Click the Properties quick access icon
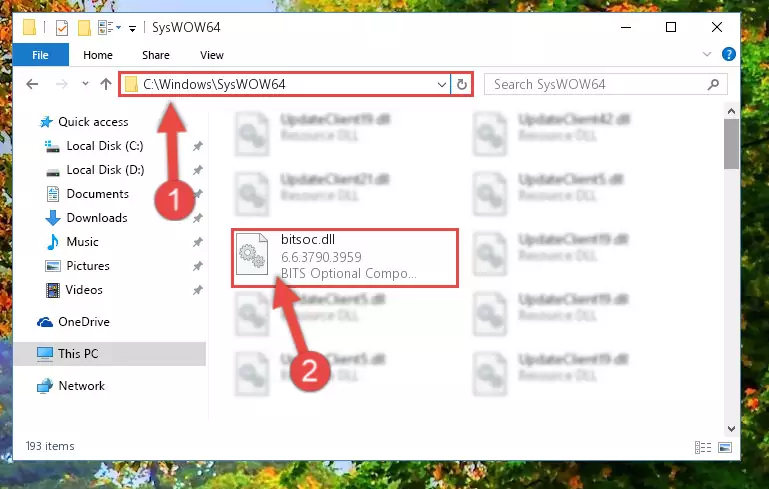This screenshot has height=489, width=769. [62, 28]
